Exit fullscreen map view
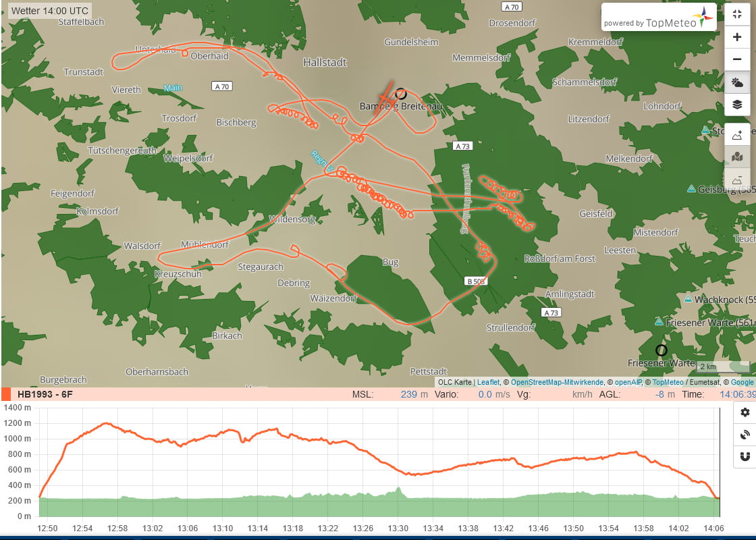Screen dimensions: 756x540 [x=737, y=14]
